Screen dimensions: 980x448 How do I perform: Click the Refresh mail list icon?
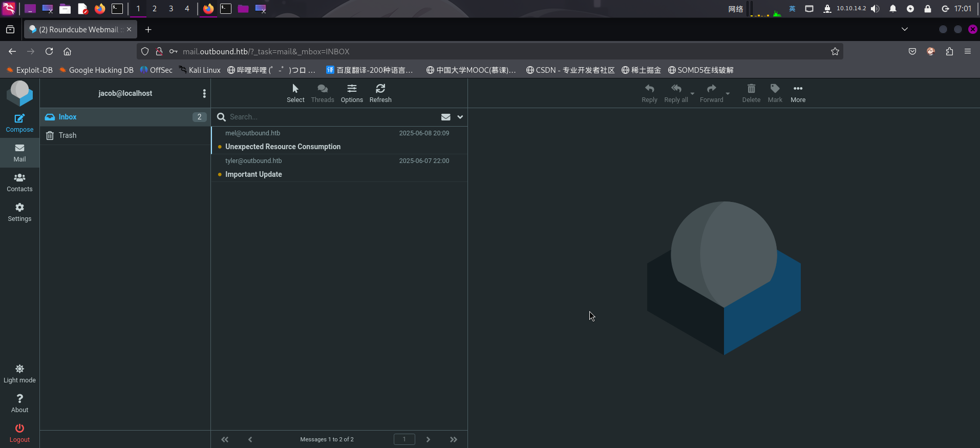tap(380, 93)
